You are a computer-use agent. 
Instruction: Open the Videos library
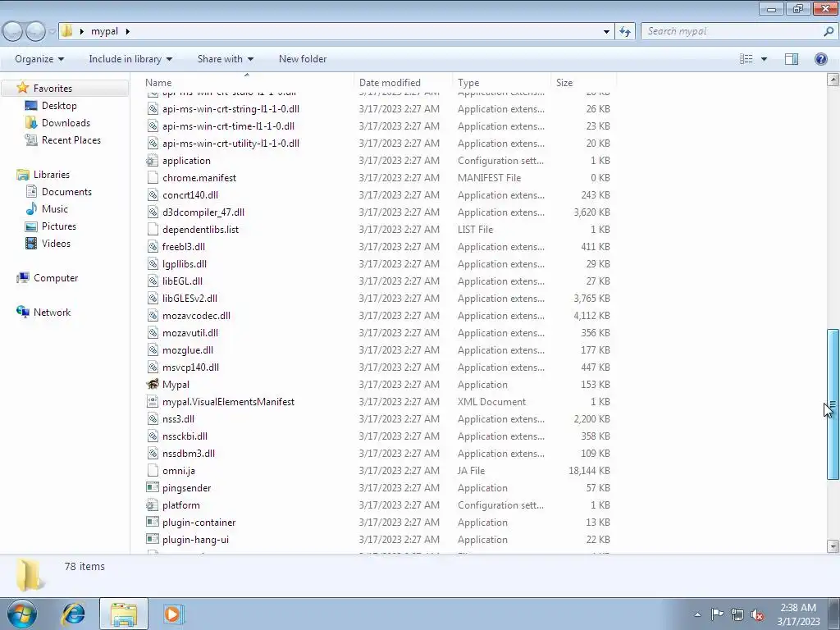tap(56, 243)
